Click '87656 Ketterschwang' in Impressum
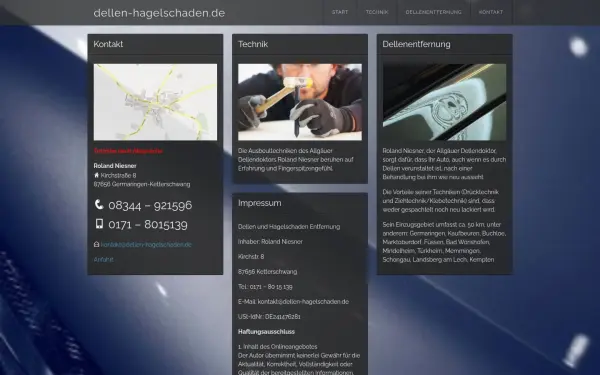 (x=267, y=272)
